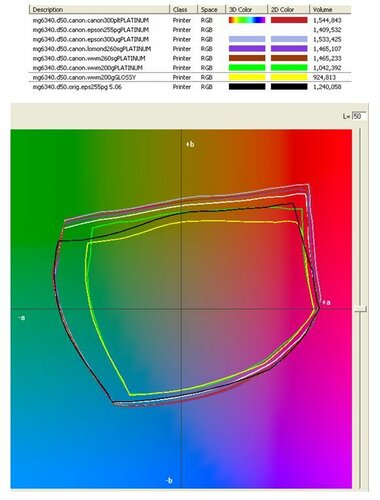
Task: Click the RGB space cell for wwm200gGLOSSY
Action: (x=207, y=77)
